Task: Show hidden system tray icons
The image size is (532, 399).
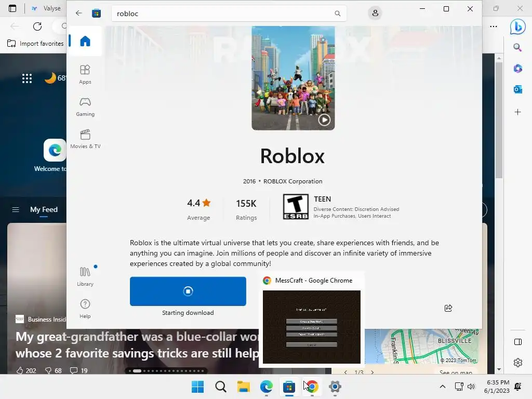Action: coord(443,387)
